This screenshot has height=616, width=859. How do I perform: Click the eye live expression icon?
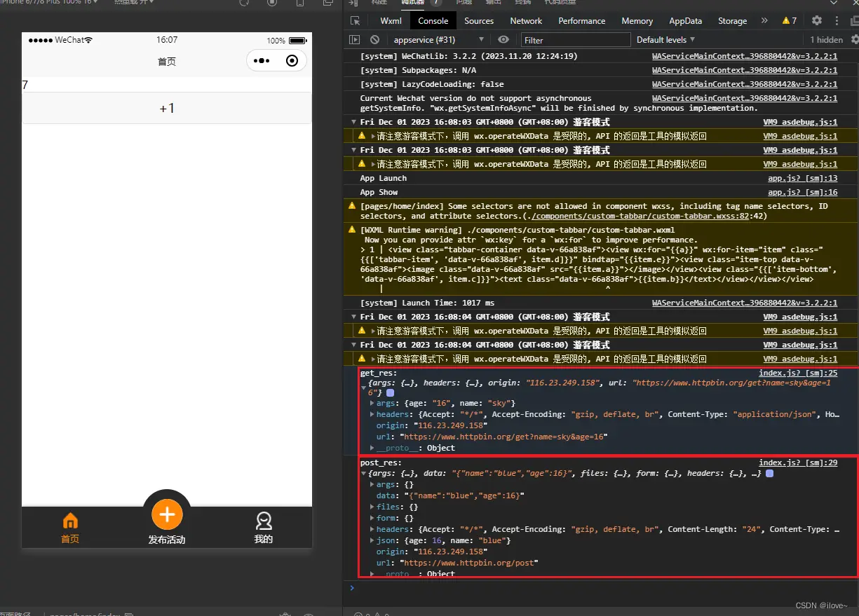(503, 40)
